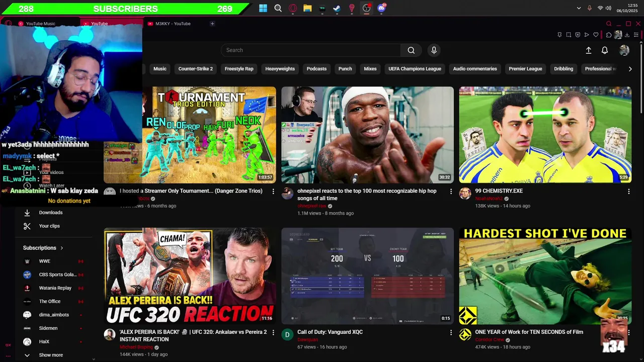Open more options for ONE YEAR of Work video
This screenshot has height=362, width=644.
click(629, 333)
